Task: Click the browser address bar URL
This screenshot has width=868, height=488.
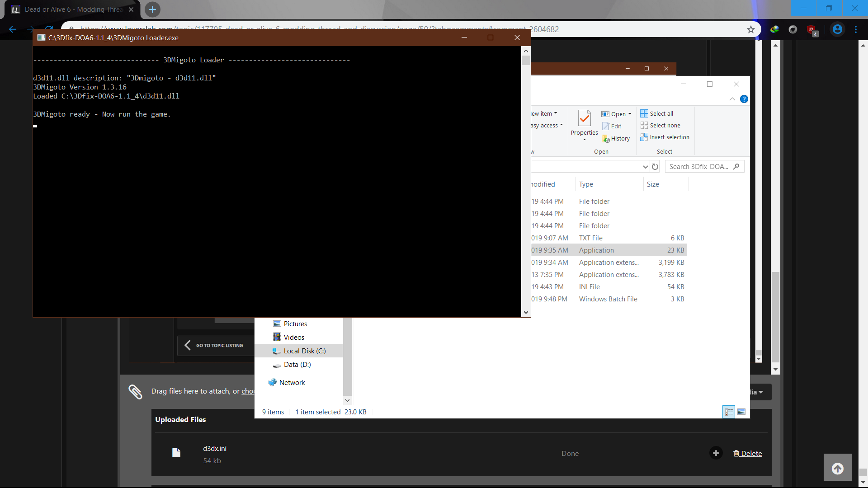Action: coord(320,29)
